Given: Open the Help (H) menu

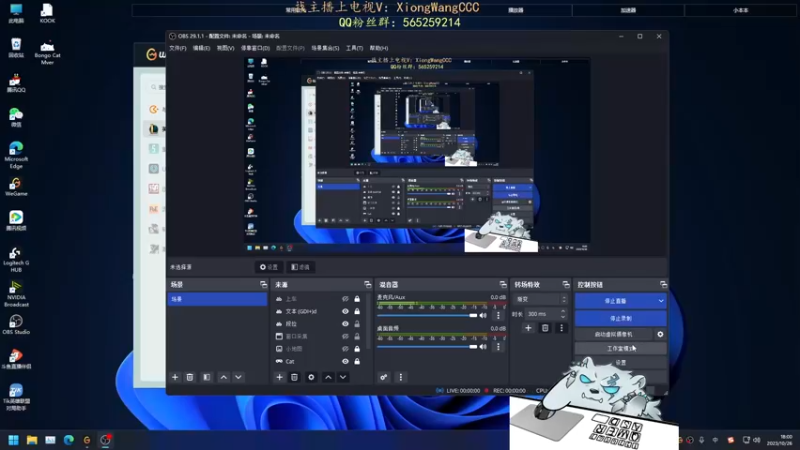Looking at the screenshot, I should tap(379, 48).
